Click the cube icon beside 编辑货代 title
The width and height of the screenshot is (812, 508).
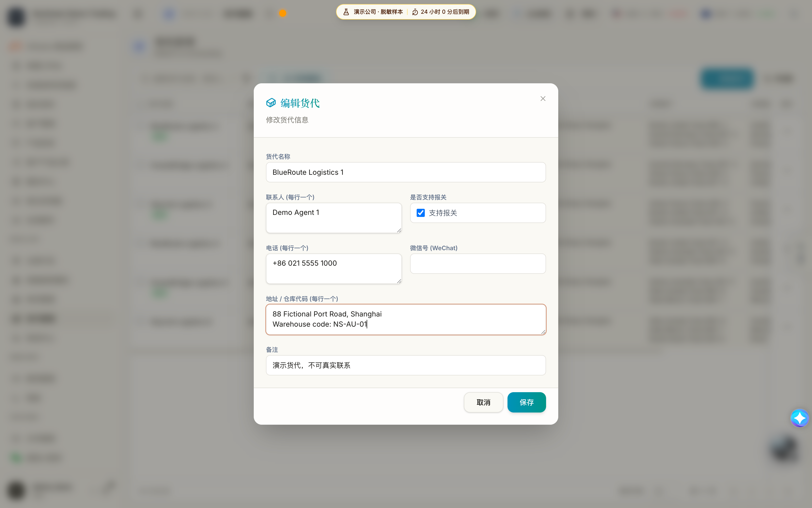coord(271,103)
